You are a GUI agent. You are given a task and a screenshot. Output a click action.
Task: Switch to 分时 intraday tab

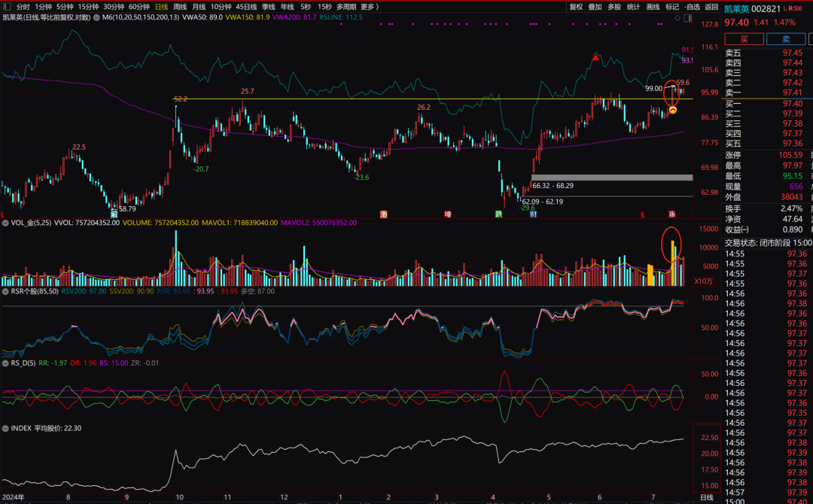(23, 7)
